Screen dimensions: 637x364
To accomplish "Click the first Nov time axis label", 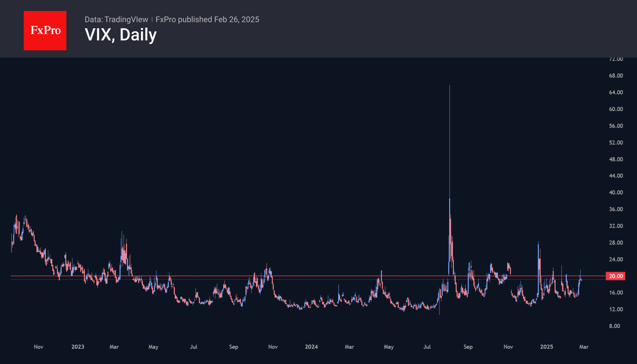I will [x=38, y=347].
